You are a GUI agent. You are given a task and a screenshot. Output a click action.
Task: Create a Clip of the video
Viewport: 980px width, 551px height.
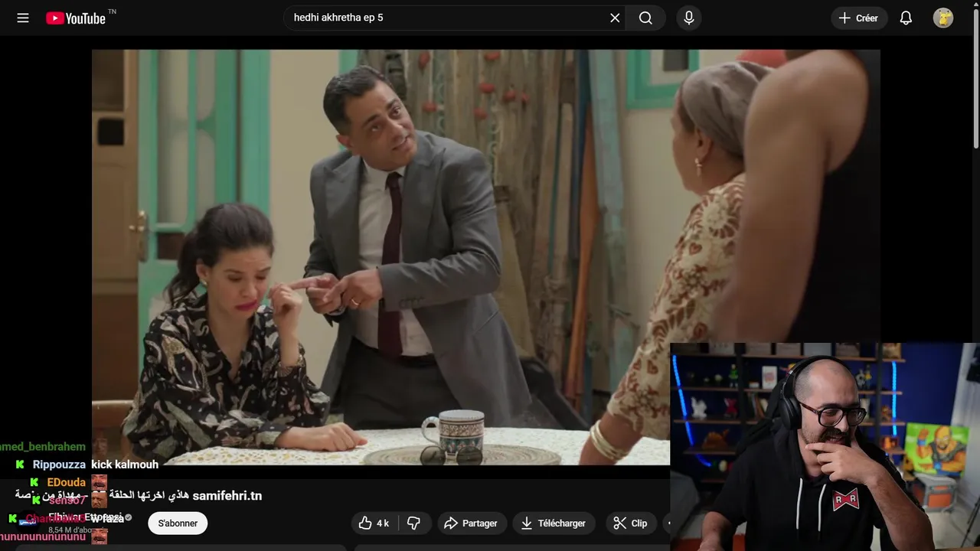click(631, 523)
